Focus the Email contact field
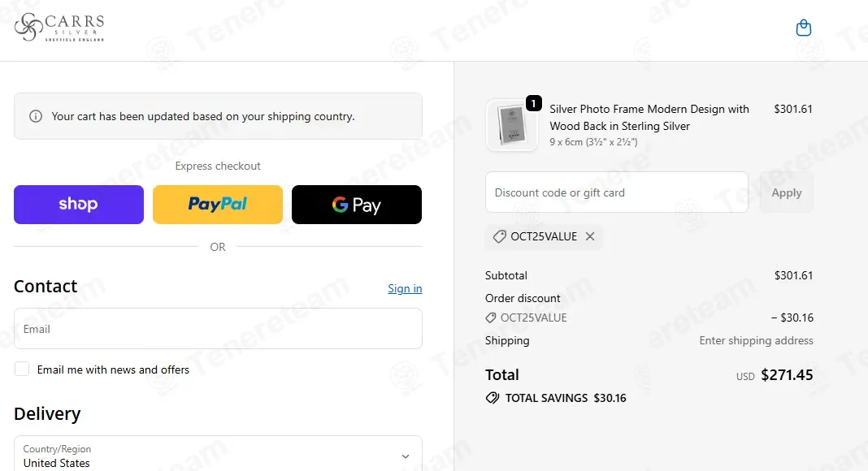 click(218, 329)
